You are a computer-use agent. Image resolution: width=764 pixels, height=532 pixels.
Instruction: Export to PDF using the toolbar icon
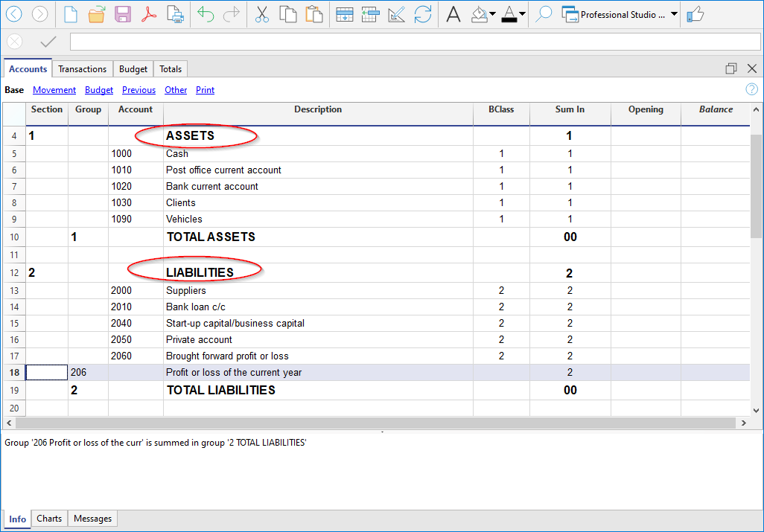[149, 14]
